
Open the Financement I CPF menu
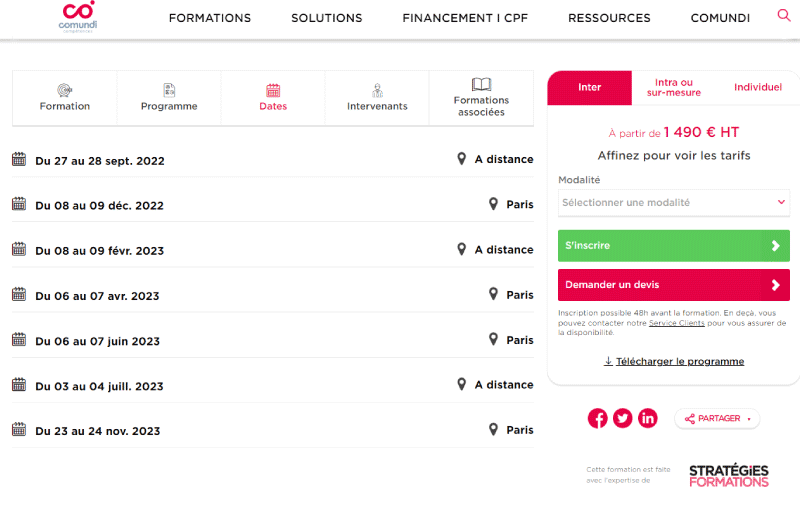(465, 18)
